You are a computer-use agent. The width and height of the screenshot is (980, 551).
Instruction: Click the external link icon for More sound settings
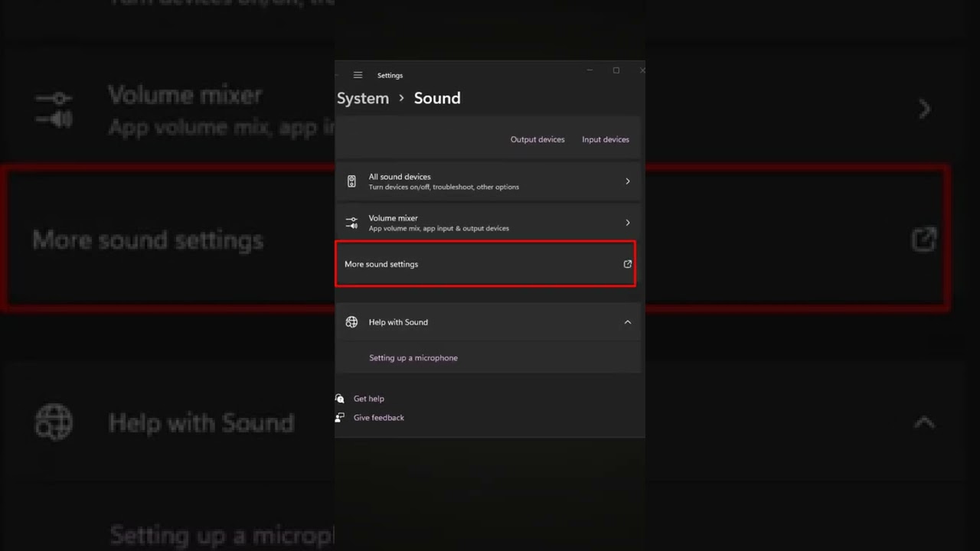628,264
